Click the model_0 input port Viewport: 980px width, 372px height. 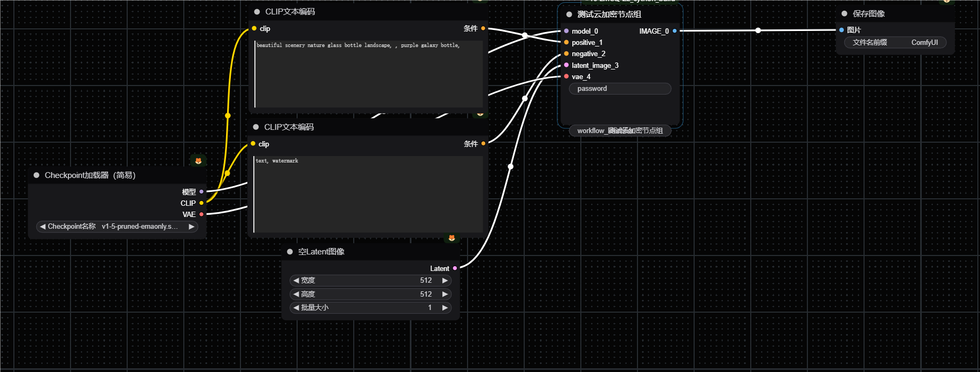[x=566, y=31]
